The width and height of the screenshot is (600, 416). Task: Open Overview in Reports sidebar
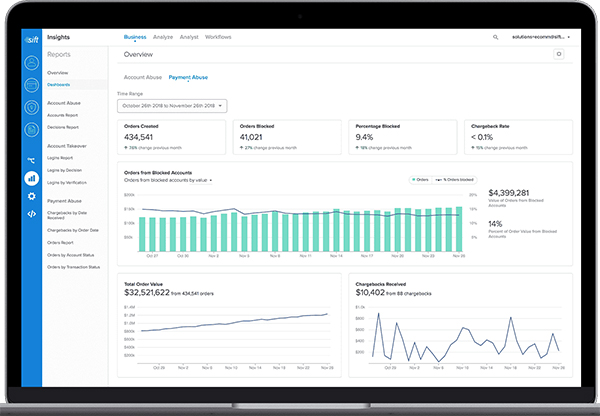(x=57, y=73)
